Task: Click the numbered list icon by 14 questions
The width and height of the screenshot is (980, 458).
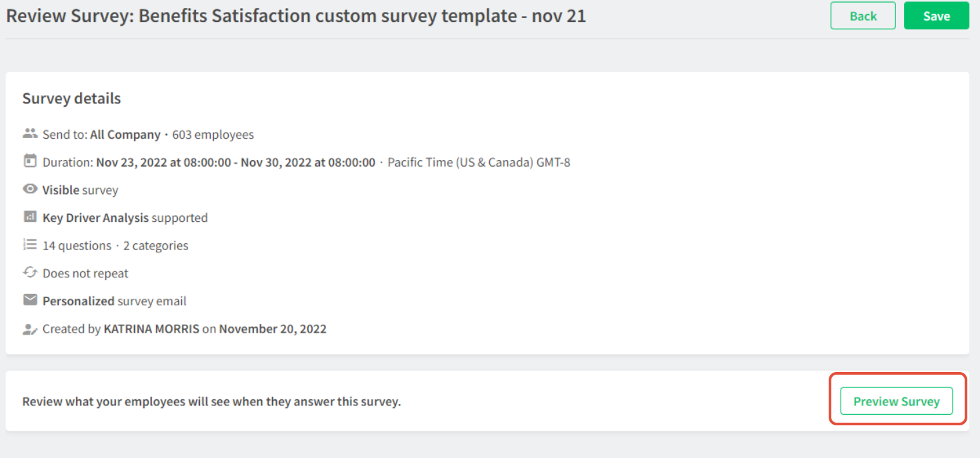Action: coord(30,245)
